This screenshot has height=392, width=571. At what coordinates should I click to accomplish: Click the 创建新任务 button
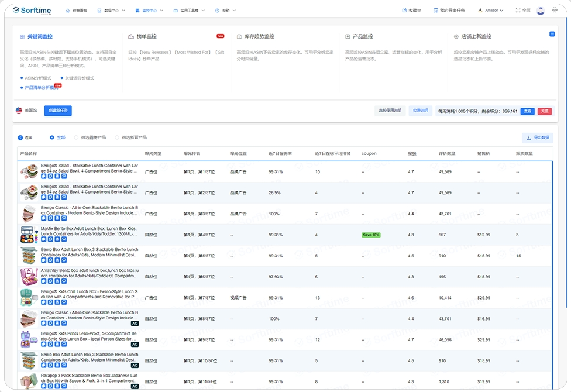pos(58,111)
